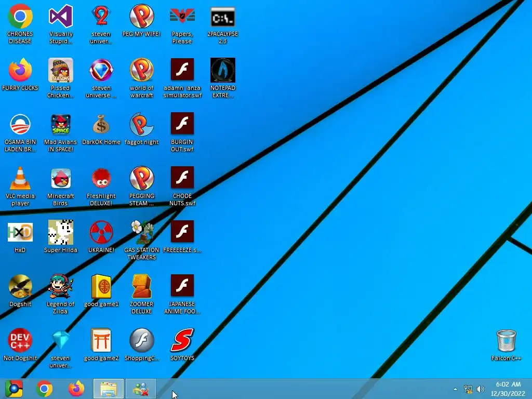Select the FREEEEEZE.s... Flash file icon
This screenshot has width=532, height=399.
tap(182, 232)
